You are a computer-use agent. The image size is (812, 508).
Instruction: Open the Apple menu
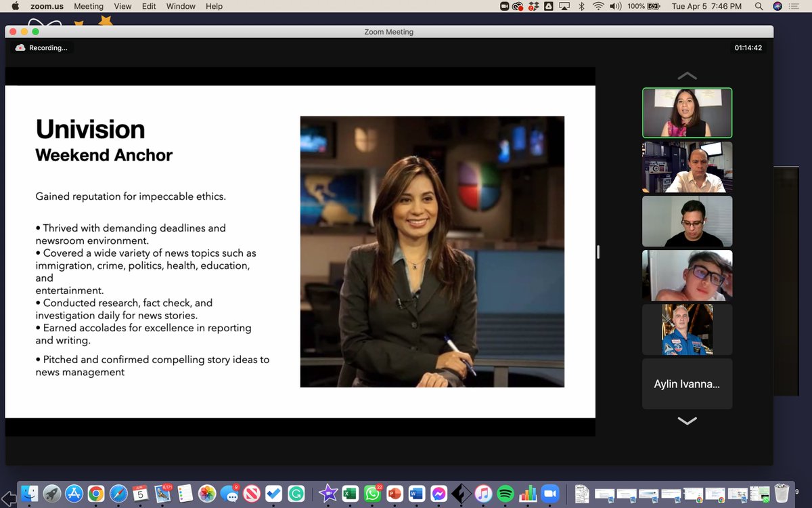[x=15, y=6]
